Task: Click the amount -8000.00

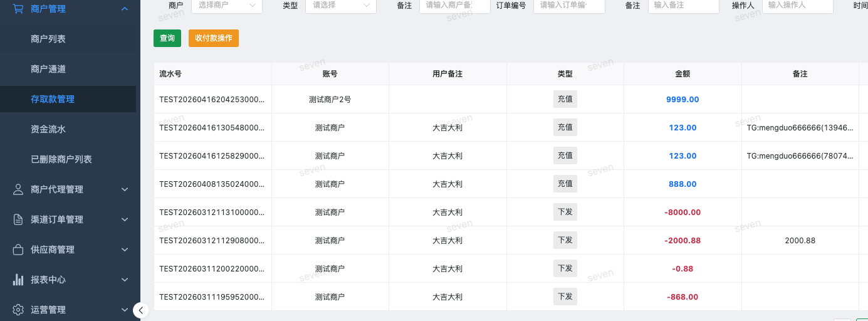Action: [x=682, y=213]
